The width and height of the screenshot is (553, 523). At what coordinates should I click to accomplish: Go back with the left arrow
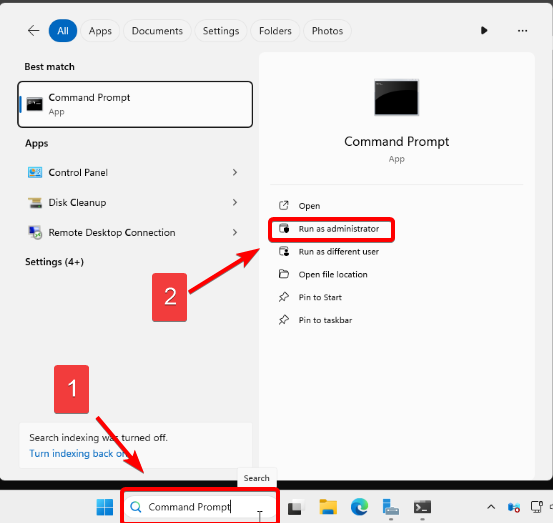point(34,31)
